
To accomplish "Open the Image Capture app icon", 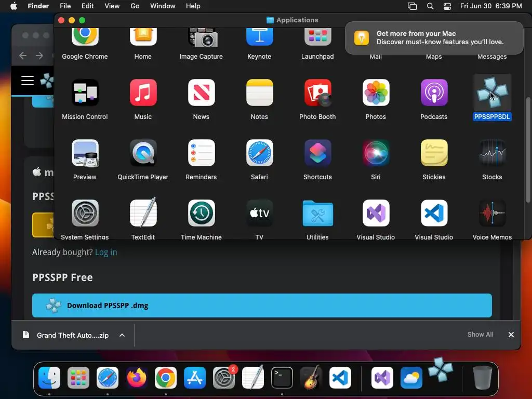I will pos(203,37).
